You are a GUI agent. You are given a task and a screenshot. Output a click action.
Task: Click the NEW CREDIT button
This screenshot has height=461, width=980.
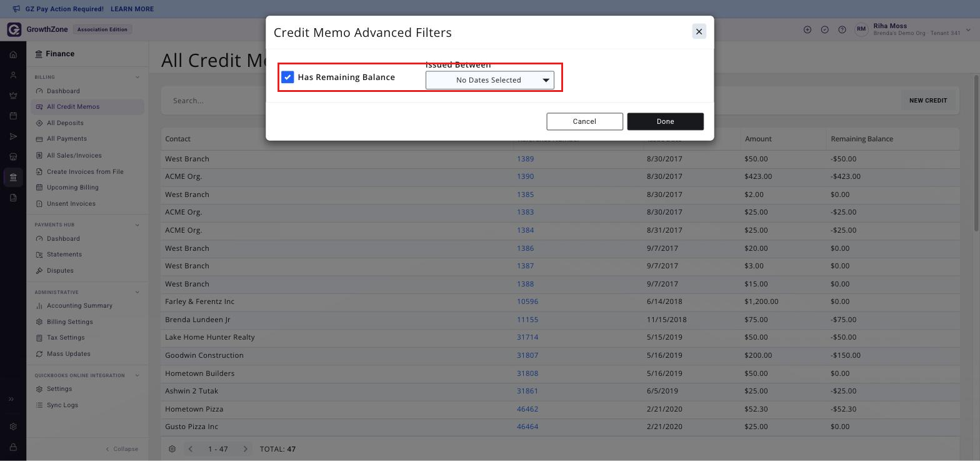pos(928,101)
